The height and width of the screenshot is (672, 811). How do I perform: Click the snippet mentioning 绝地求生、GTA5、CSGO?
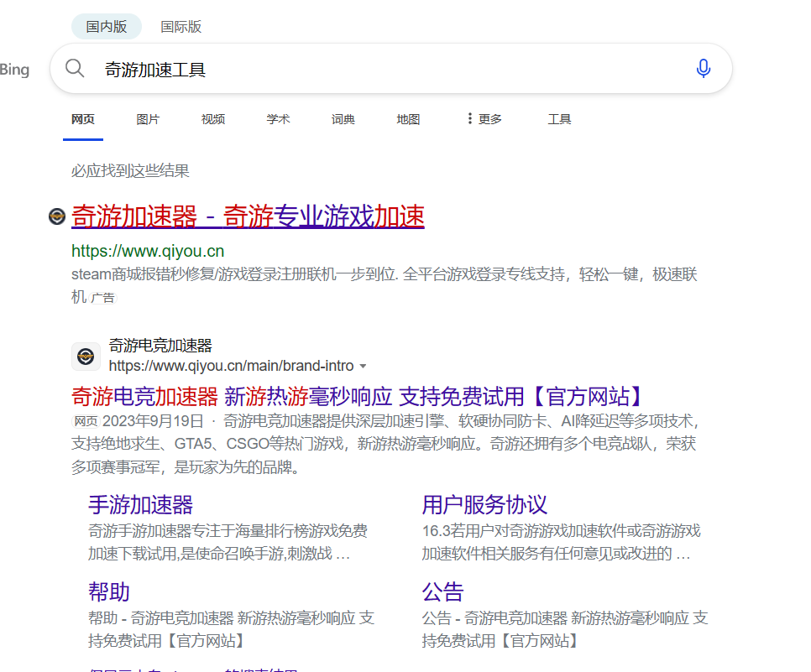coord(385,444)
